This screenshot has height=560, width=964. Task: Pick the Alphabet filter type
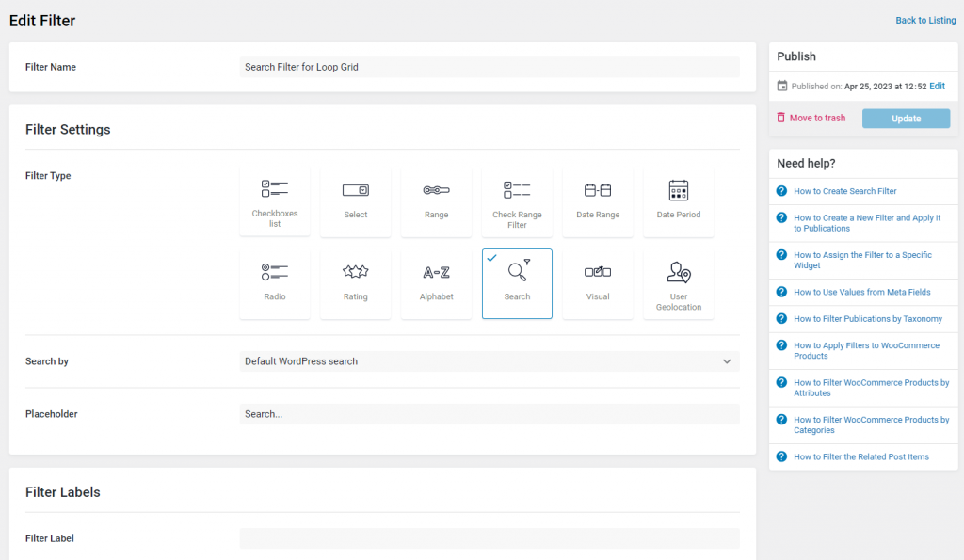[436, 284]
